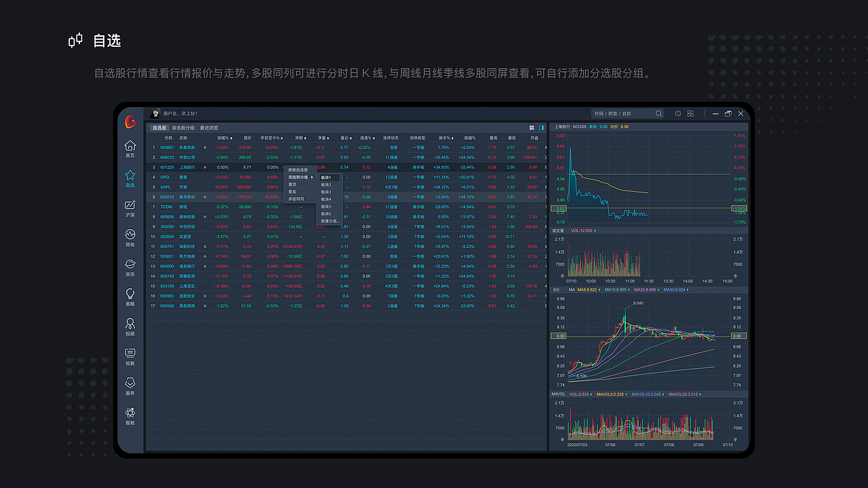The width and height of the screenshot is (868, 488).
Task: Open the four-squares apps icon in title bar
Action: coord(690,114)
